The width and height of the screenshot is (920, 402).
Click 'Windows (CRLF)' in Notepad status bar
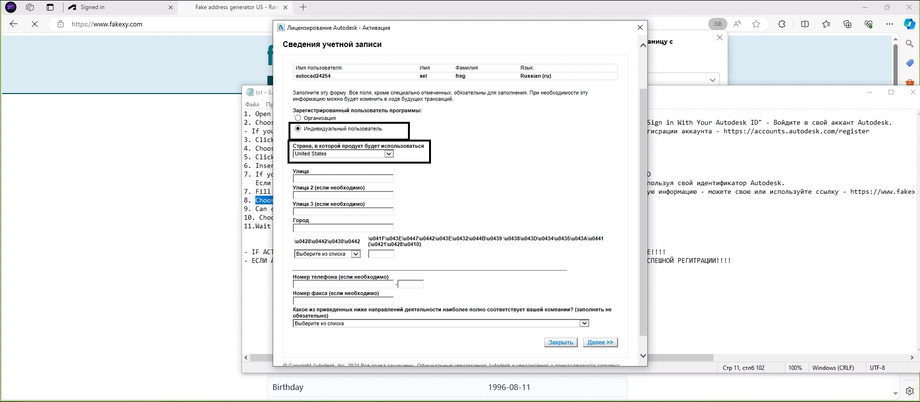[833, 368]
